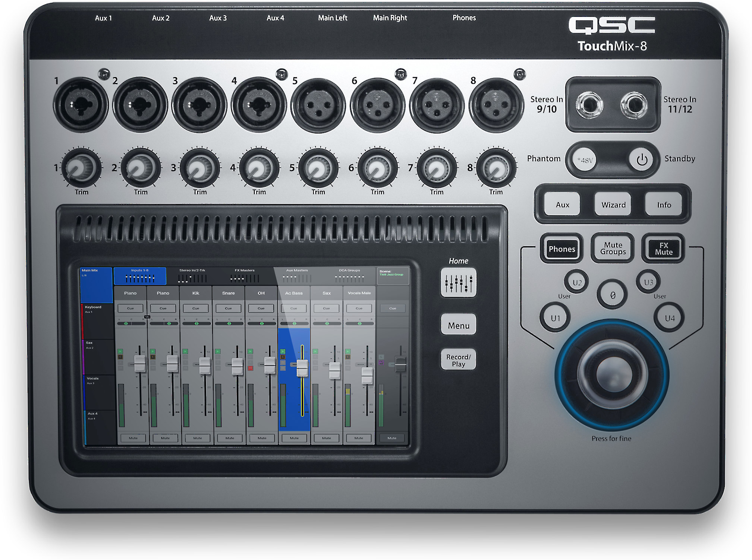This screenshot has width=752, height=560.
Task: Mute the Vocals Male channel
Action: coord(359,438)
